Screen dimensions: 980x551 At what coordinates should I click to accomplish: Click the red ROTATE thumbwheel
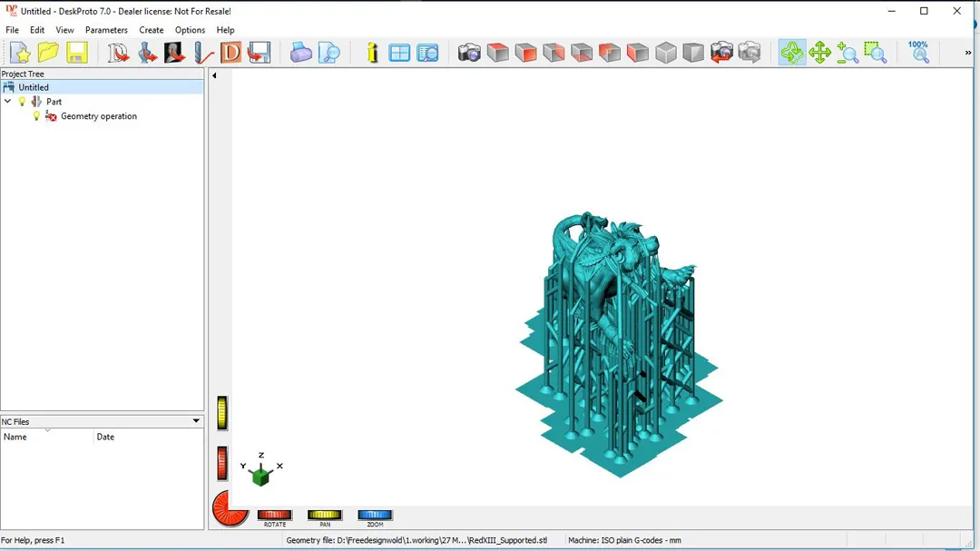click(274, 515)
